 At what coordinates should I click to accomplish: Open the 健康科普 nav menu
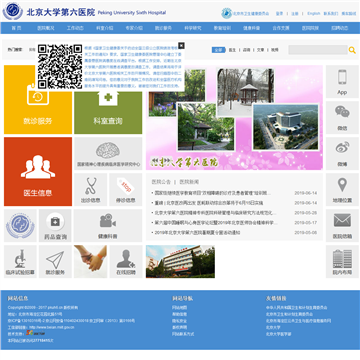click(252, 28)
